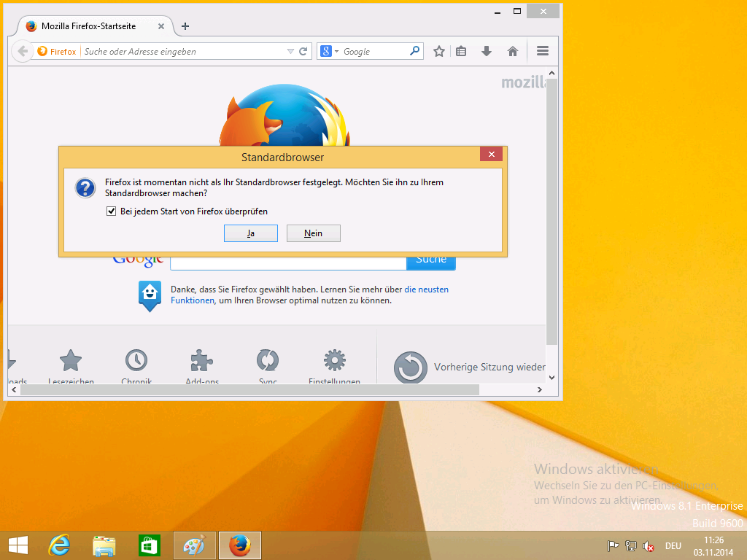Click the Nein button

pos(314,233)
